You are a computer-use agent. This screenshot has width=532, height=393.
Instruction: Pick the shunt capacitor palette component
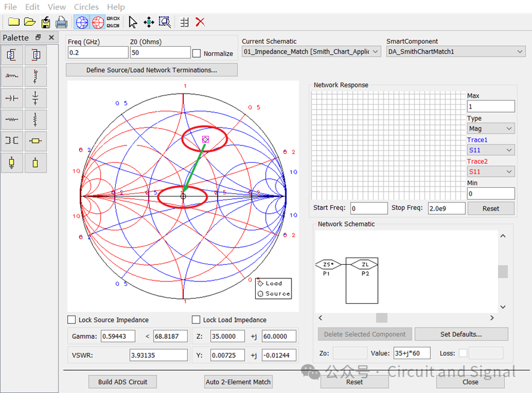tap(35, 98)
